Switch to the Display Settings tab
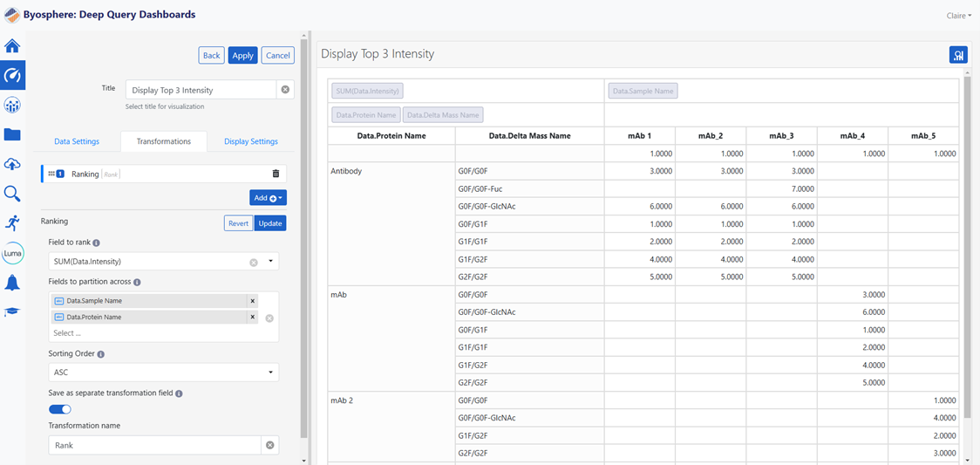 point(251,141)
